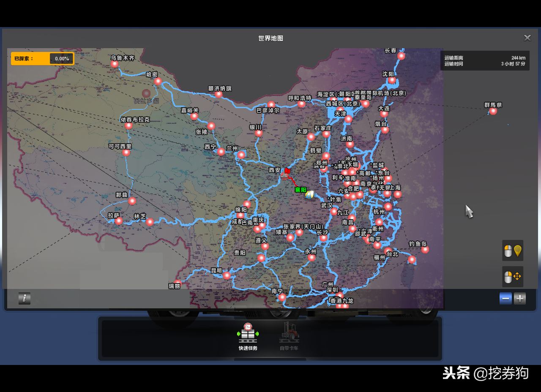Click the 额济纳旗 city marker

pyautogui.click(x=219, y=94)
